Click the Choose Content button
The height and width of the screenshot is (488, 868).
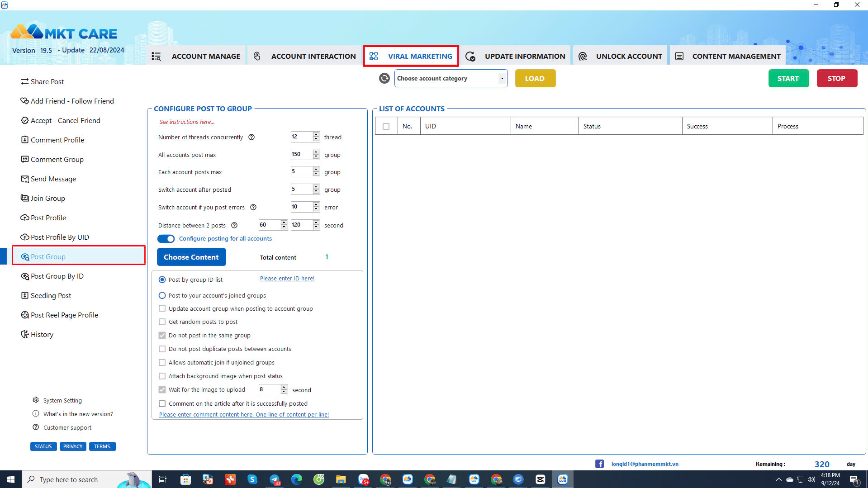tap(191, 257)
